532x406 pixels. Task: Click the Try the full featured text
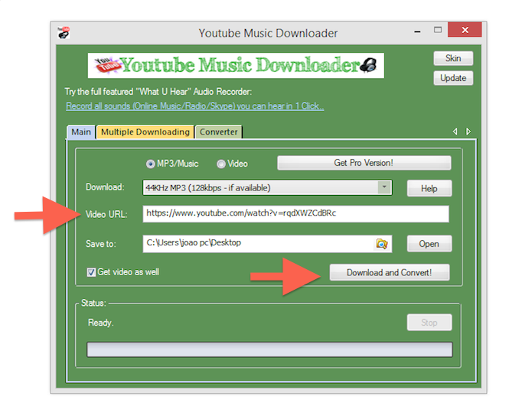pos(158,92)
